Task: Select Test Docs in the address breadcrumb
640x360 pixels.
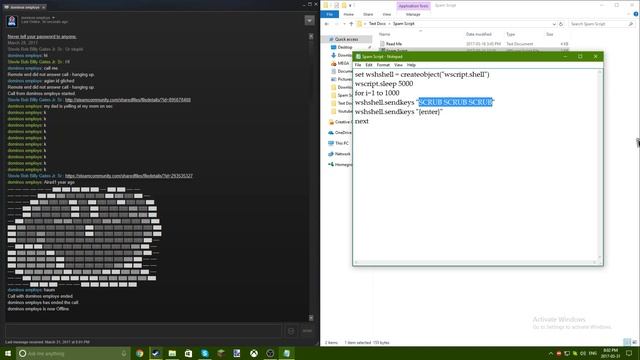Action: (377, 24)
